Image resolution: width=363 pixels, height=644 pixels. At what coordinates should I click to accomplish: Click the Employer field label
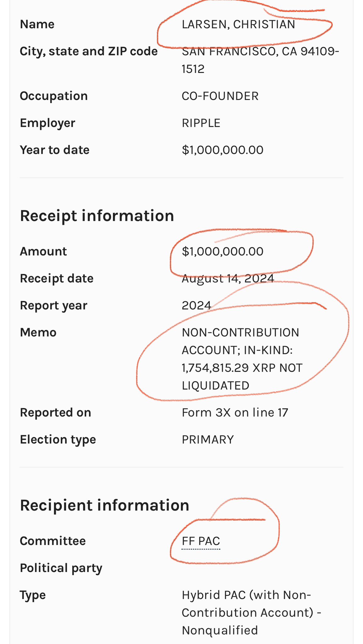47,123
